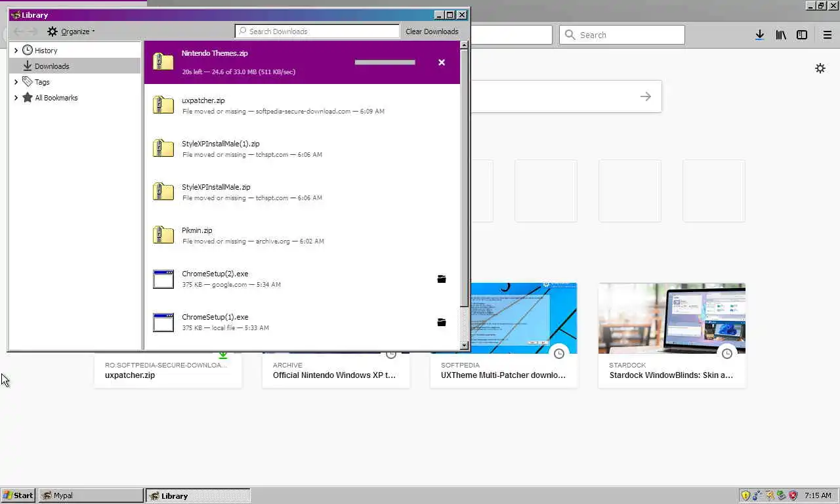Click the new tab search arrow button

(646, 96)
